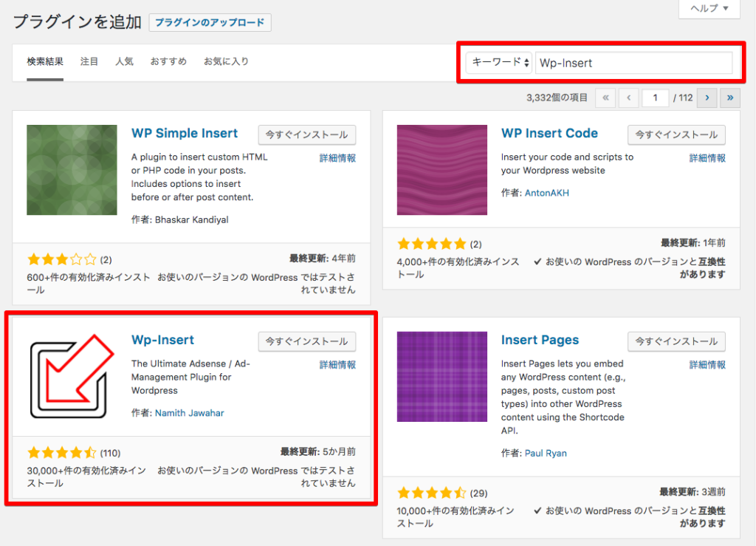Image resolution: width=756 pixels, height=546 pixels.
Task: Open the 詳細情報 link for WP Insert Code
Action: click(x=707, y=157)
